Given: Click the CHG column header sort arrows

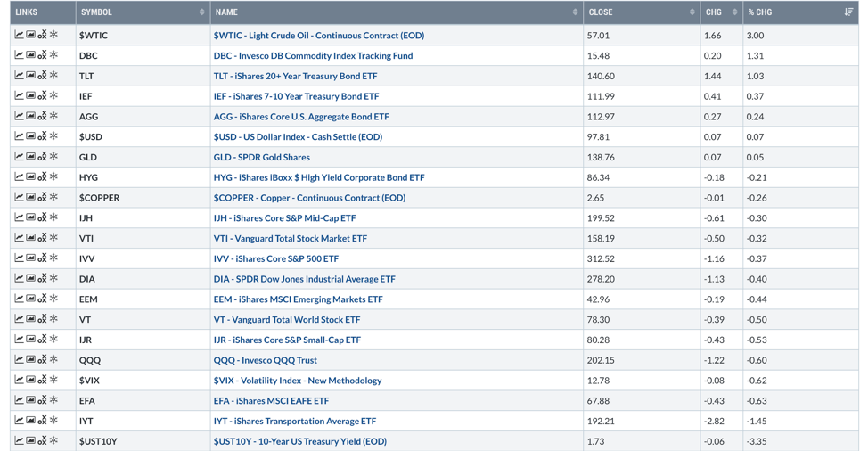Looking at the screenshot, I should 734,12.
